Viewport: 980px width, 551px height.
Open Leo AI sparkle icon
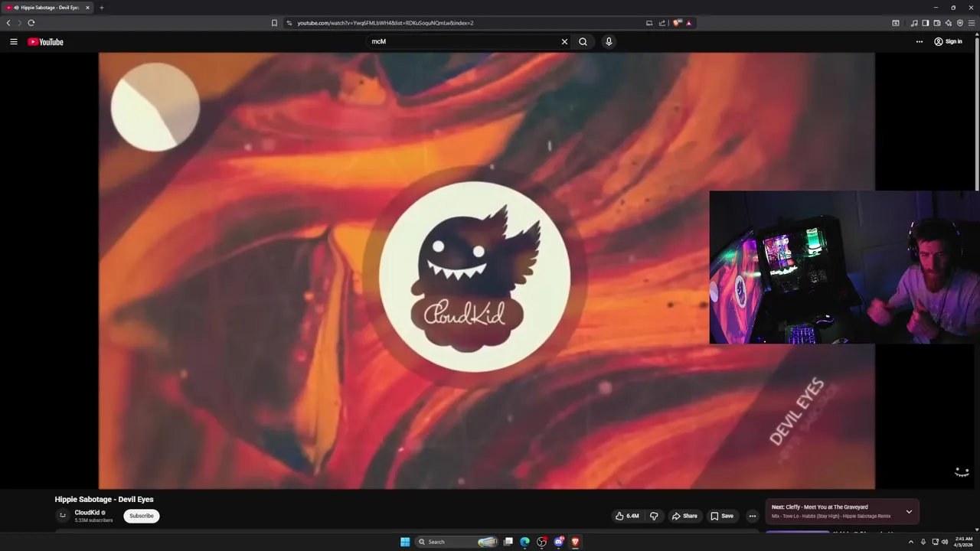point(949,23)
